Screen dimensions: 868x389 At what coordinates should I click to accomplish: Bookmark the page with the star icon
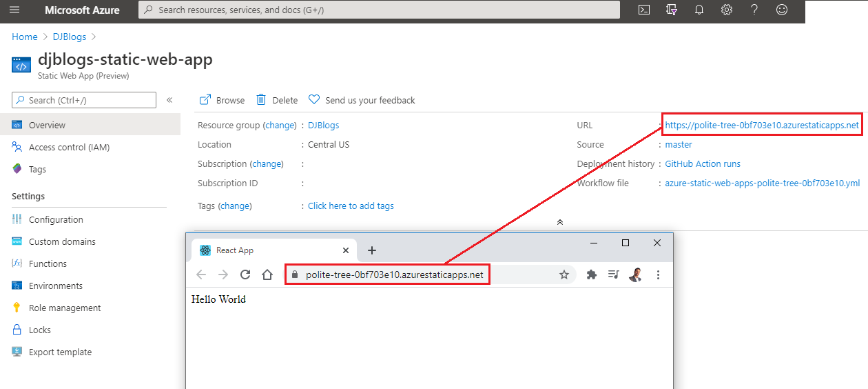[564, 275]
